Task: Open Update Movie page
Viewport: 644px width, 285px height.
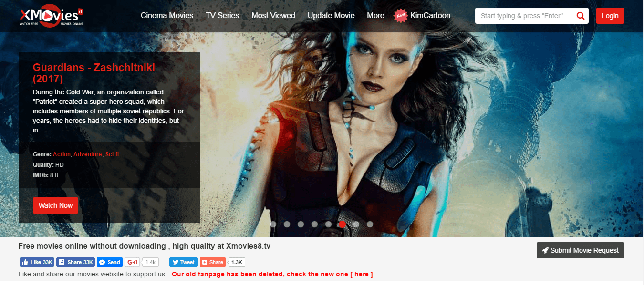Action: tap(331, 16)
